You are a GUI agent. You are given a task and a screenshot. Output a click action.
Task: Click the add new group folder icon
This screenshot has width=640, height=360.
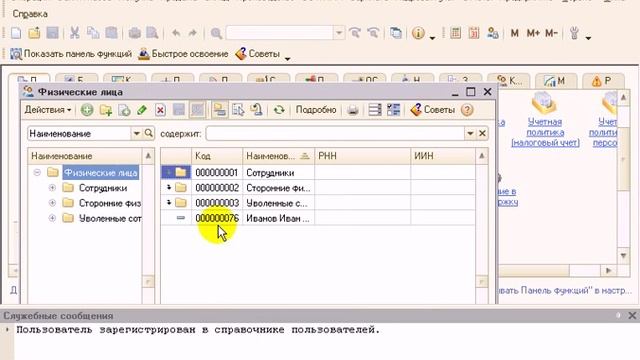click(x=106, y=110)
